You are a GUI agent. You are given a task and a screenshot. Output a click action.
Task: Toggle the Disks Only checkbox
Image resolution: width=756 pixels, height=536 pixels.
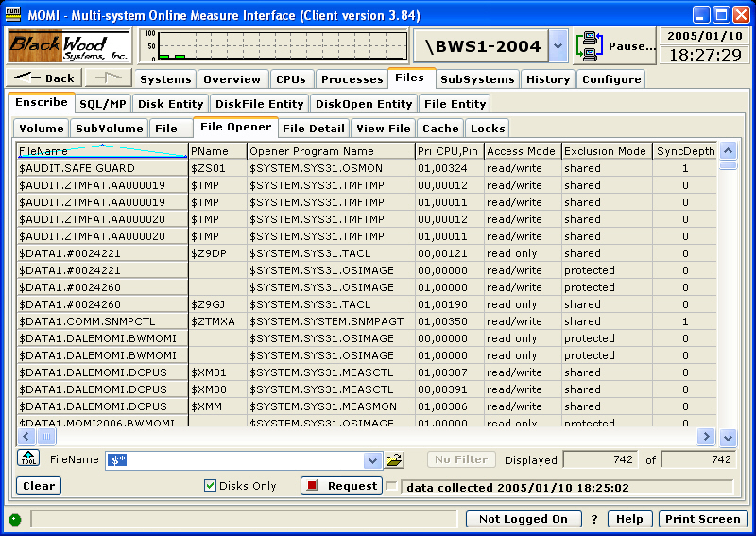(211, 486)
